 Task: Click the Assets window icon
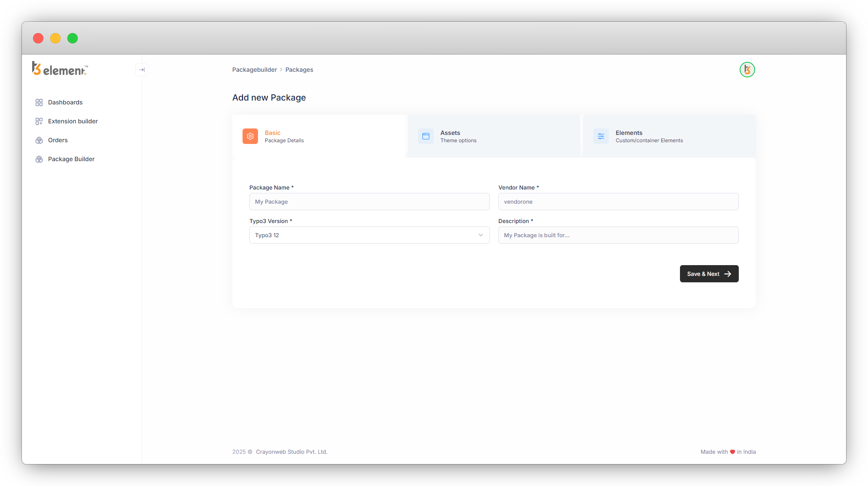pyautogui.click(x=426, y=136)
